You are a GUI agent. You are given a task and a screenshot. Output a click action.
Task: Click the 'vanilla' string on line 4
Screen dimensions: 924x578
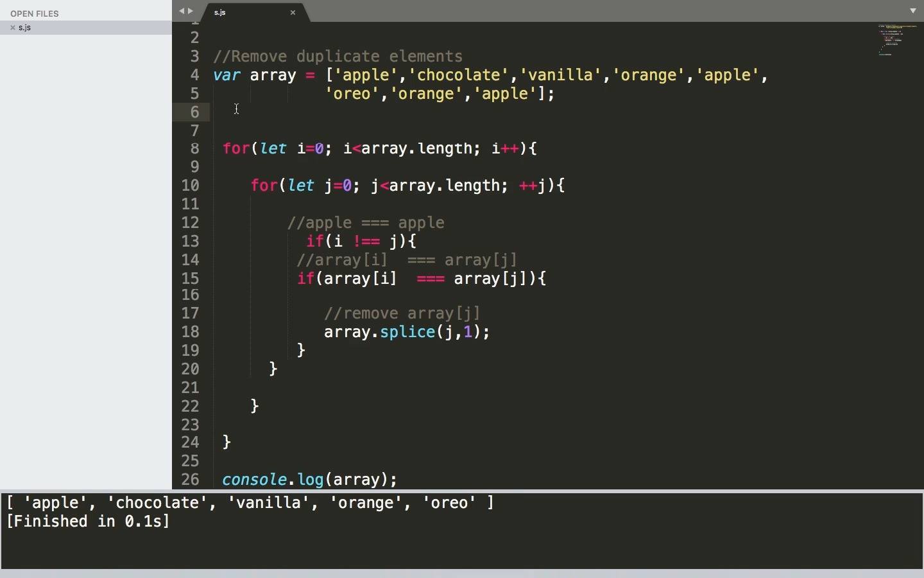[560, 75]
